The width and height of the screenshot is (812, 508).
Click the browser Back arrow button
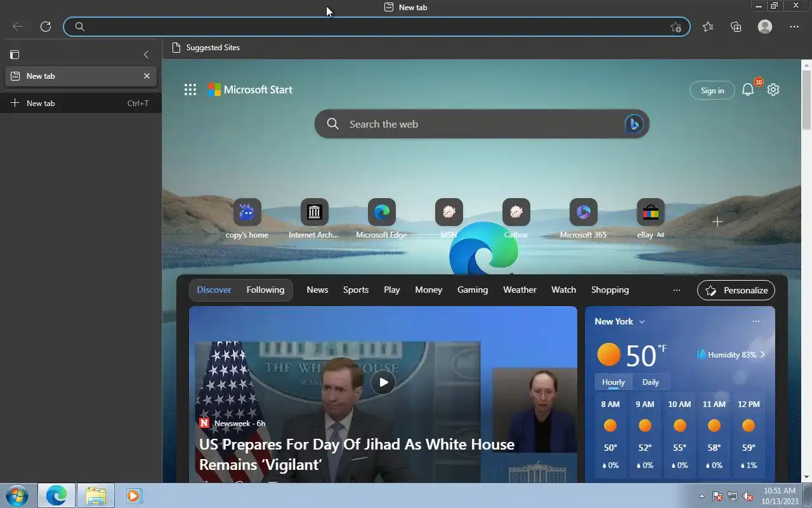[18, 27]
